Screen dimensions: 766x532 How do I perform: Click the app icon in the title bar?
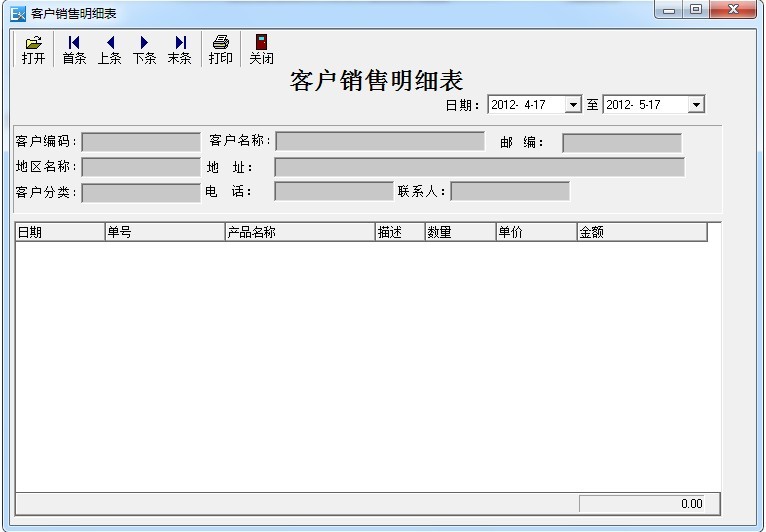(x=18, y=14)
